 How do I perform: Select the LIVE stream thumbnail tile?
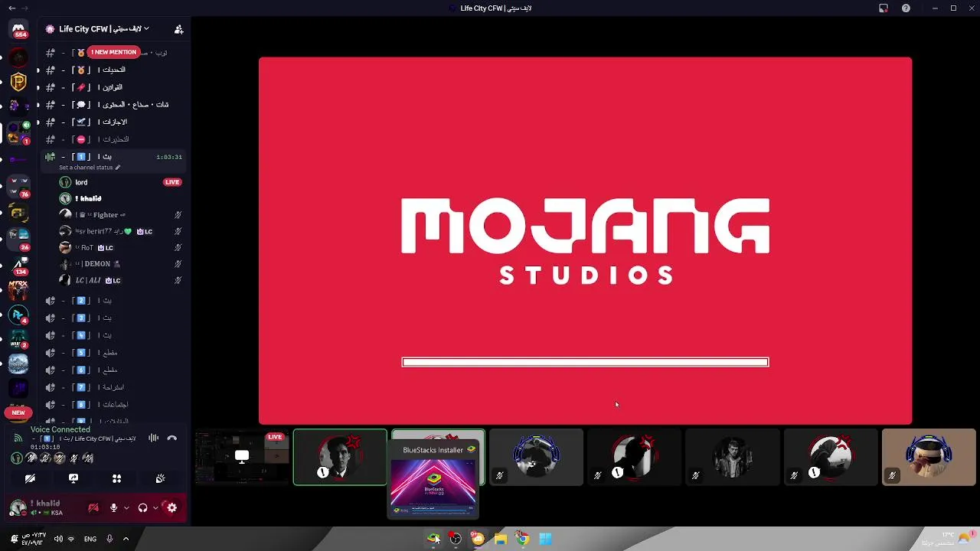[241, 458]
